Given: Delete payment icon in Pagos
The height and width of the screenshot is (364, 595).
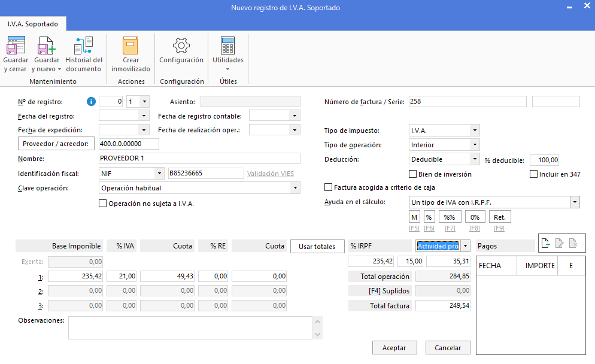Looking at the screenshot, I should pyautogui.click(x=573, y=243).
